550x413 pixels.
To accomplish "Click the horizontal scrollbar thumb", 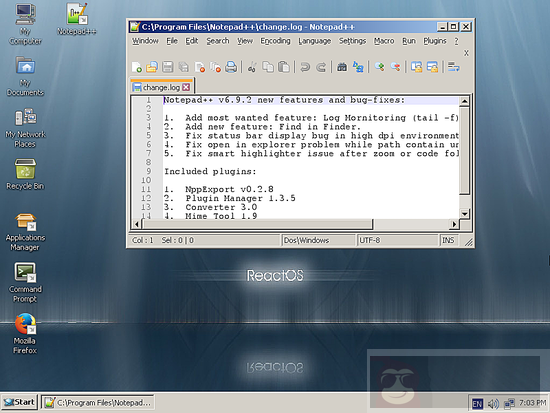I will click(x=257, y=224).
